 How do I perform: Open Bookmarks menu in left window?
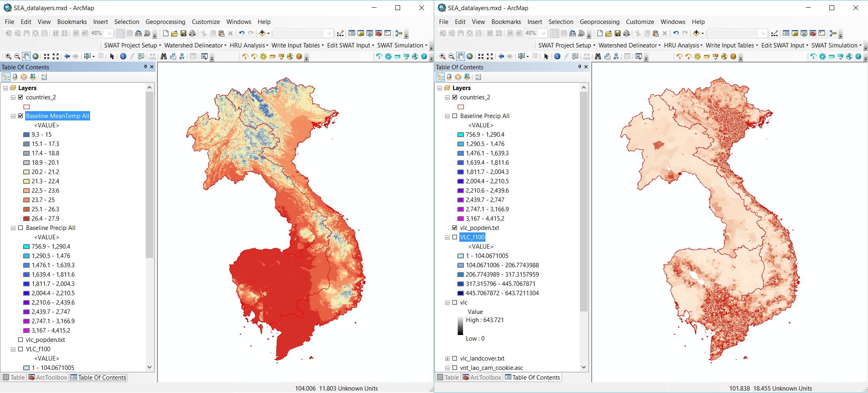click(72, 22)
